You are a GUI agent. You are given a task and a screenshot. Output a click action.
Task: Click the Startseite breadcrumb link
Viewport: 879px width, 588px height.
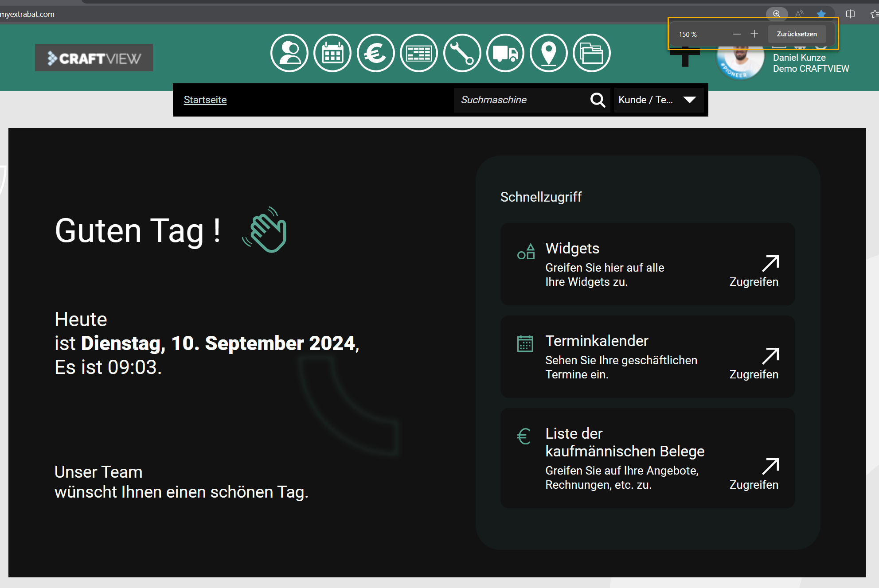205,100
